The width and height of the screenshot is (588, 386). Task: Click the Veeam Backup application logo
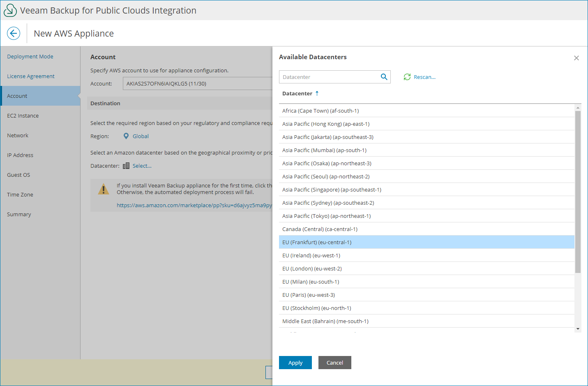tap(10, 10)
